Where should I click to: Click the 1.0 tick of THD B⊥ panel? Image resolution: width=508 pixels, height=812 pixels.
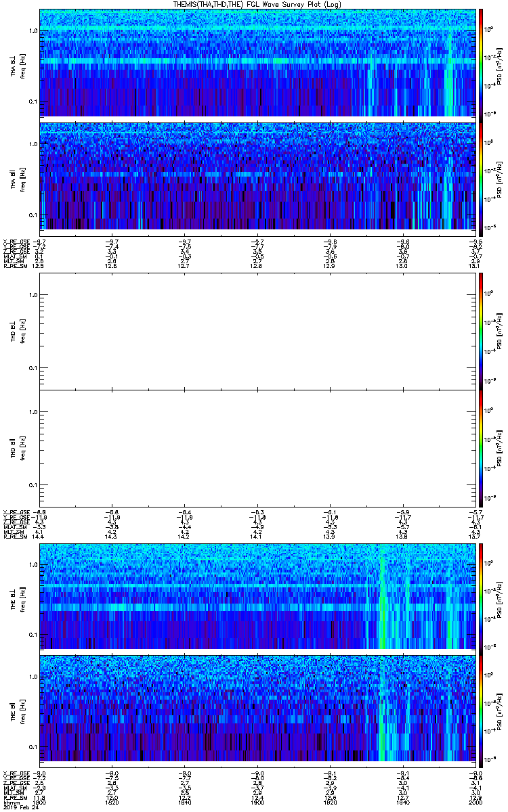point(33,294)
